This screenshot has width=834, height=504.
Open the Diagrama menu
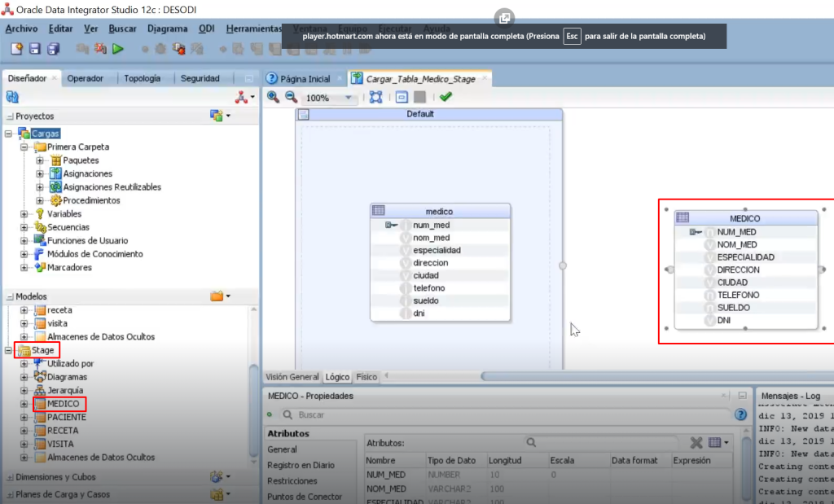tap(167, 28)
